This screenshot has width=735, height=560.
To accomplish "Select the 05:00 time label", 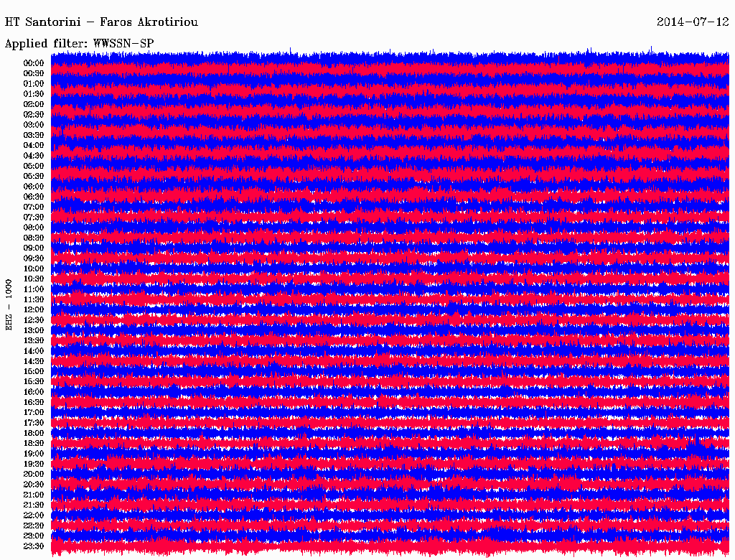I will tap(34, 166).
